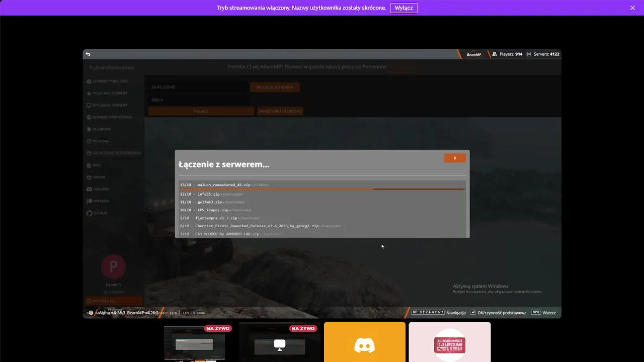The width and height of the screenshot is (644, 362).
Task: Open the Discord link in the sidebar
Action: 97,189
